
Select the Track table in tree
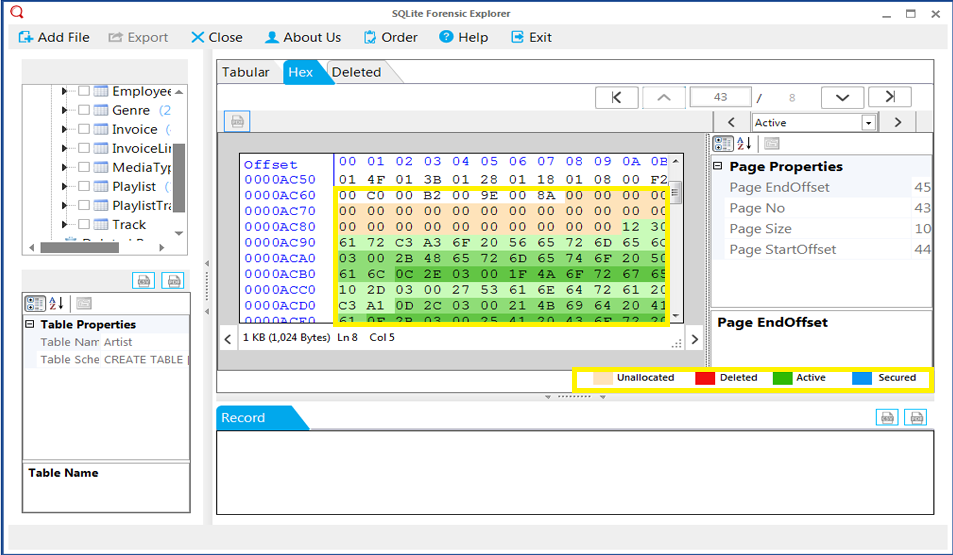129,224
